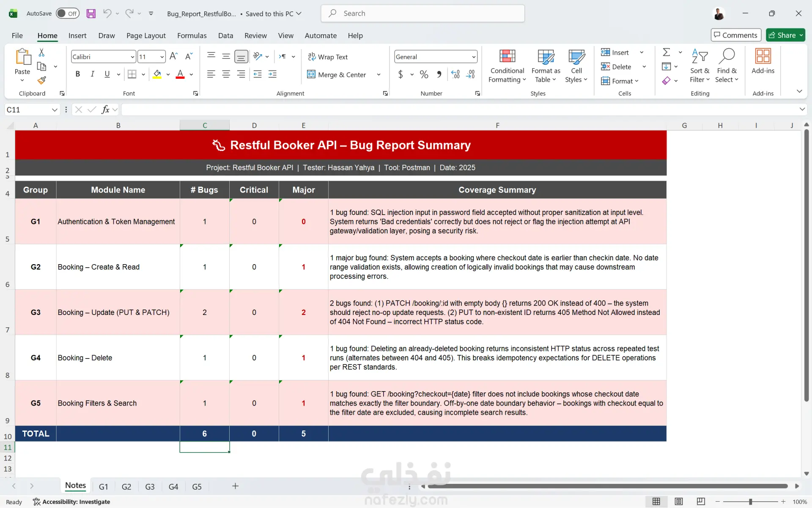The image size is (812, 508).
Task: Center align text horizontally
Action: click(x=226, y=75)
